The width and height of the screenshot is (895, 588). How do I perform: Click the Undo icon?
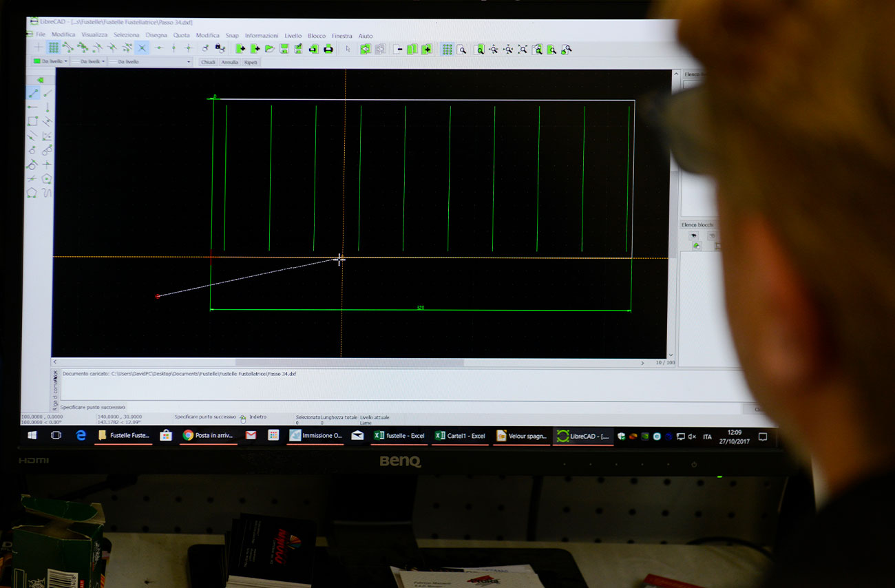click(x=366, y=49)
